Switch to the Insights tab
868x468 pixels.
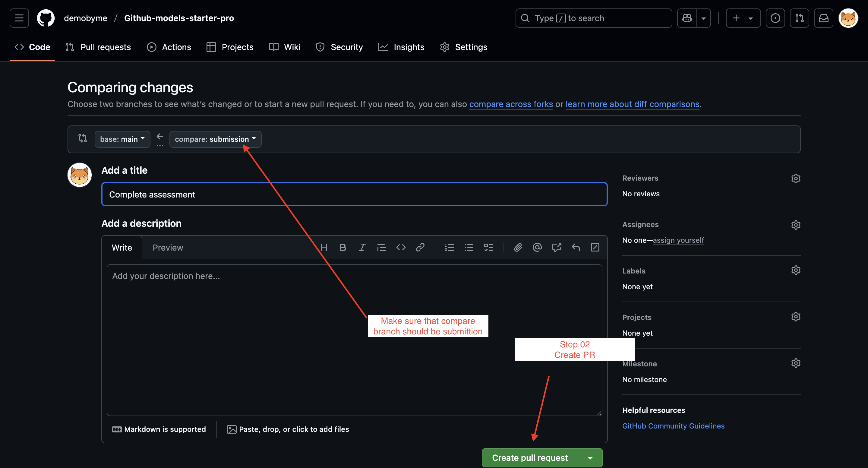pyautogui.click(x=401, y=47)
